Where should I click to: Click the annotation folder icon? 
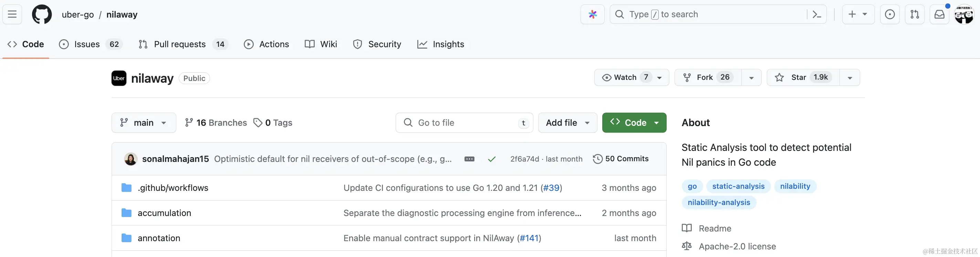click(x=126, y=238)
